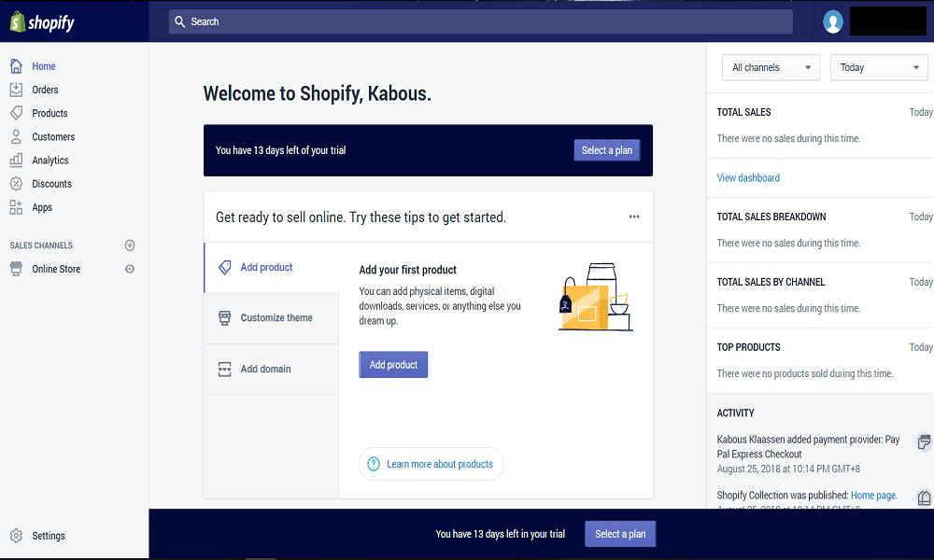Image resolution: width=934 pixels, height=560 pixels.
Task: Click the Discounts badge icon
Action: click(x=16, y=183)
